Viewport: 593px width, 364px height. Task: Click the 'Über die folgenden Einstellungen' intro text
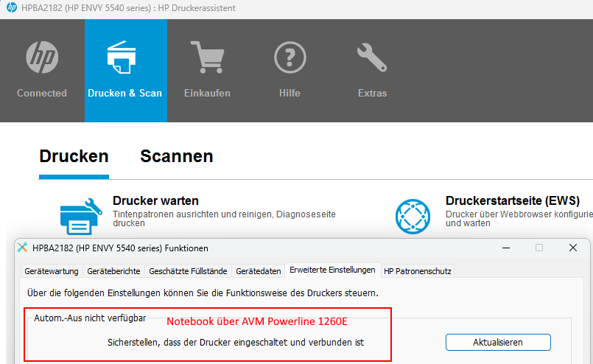pos(203,293)
